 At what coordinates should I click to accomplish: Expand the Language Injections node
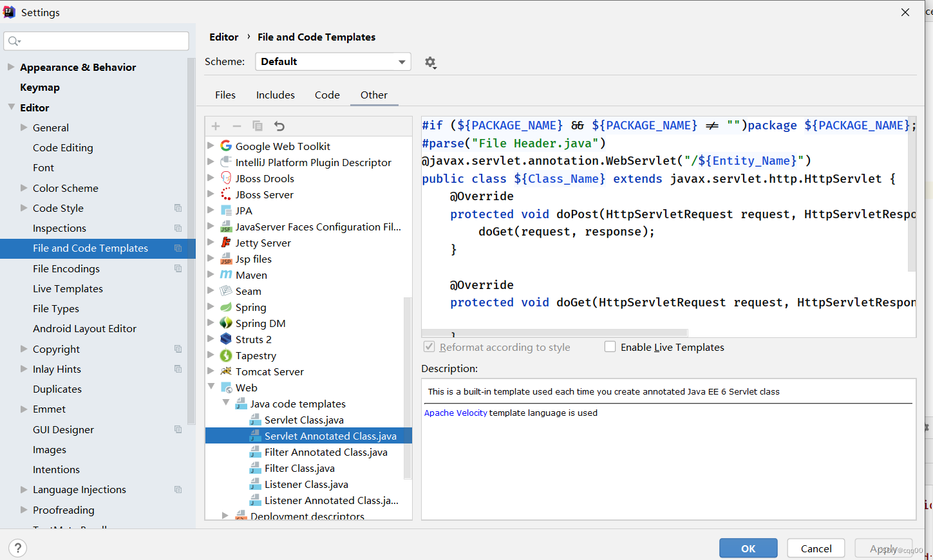[24, 489]
